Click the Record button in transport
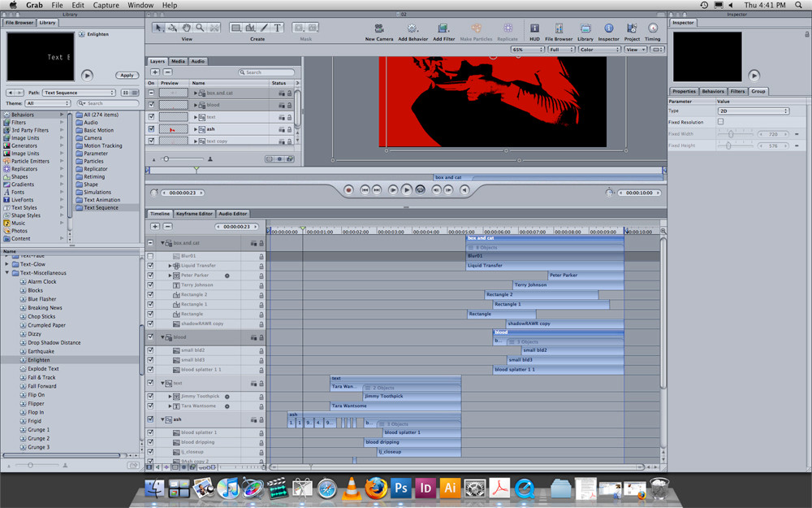The height and width of the screenshot is (508, 812). point(348,190)
